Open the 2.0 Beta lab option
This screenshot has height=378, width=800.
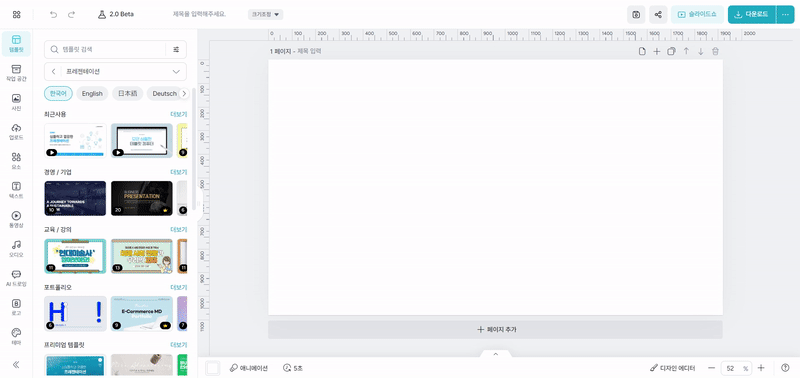tap(116, 14)
